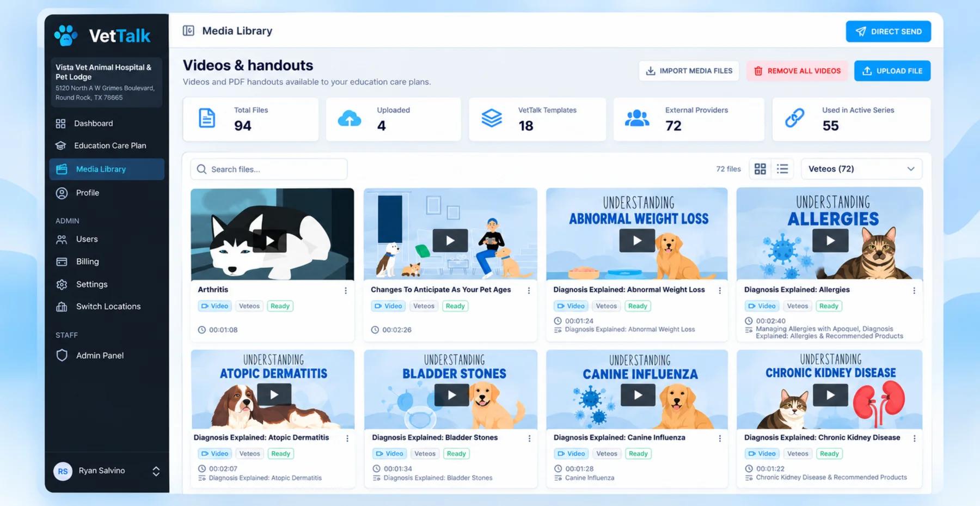Play the Understanding Bladder Stones video
The image size is (980, 506).
pos(451,395)
